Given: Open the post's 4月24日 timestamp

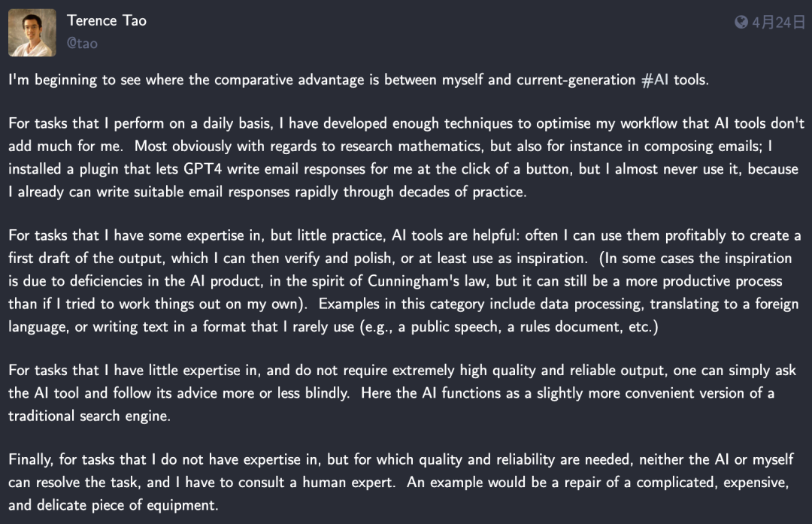Looking at the screenshot, I should tap(778, 23).
